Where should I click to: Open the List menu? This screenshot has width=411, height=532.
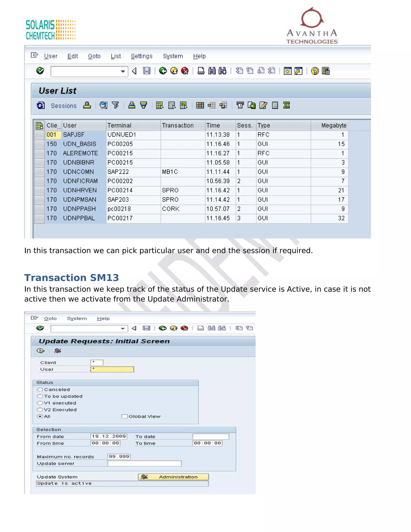pos(116,56)
